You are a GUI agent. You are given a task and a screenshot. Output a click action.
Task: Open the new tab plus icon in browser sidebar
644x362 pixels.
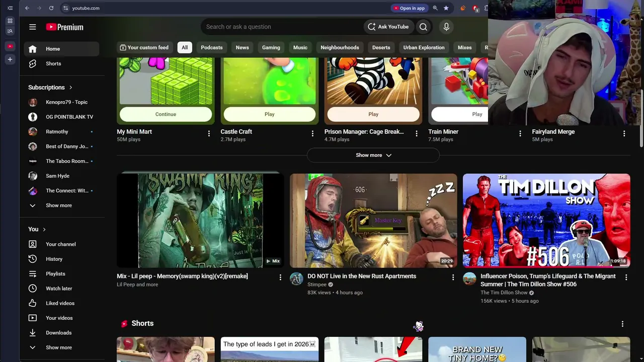tap(10, 59)
